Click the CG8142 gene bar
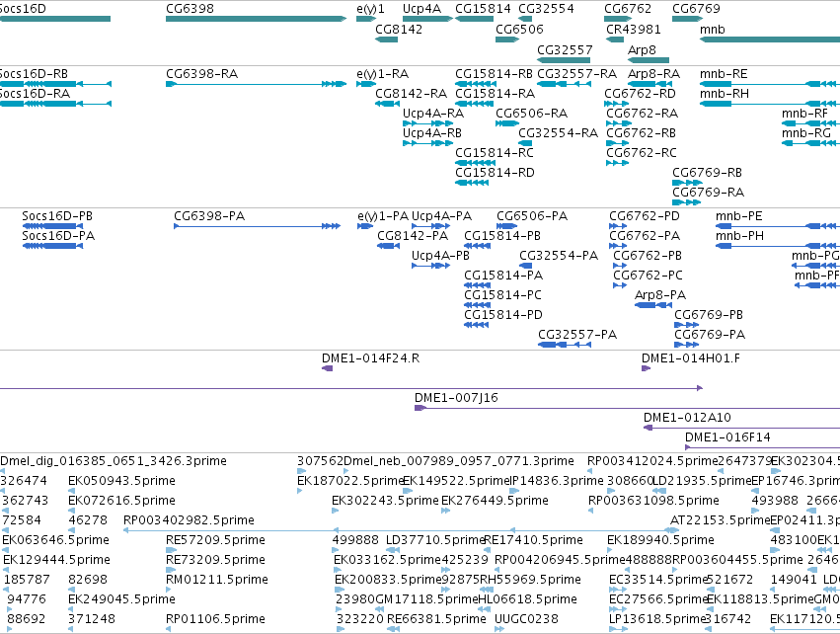Viewport: 840px width, 634px height. [386, 40]
